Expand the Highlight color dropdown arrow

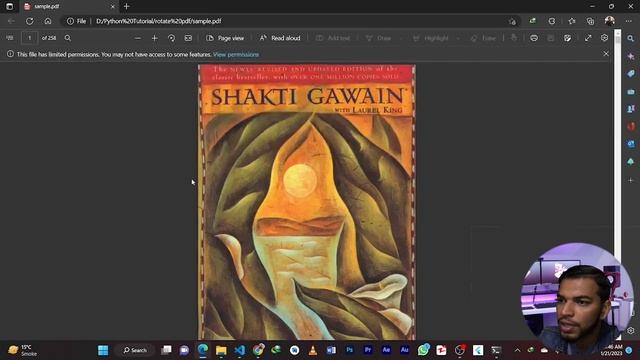tap(458, 38)
